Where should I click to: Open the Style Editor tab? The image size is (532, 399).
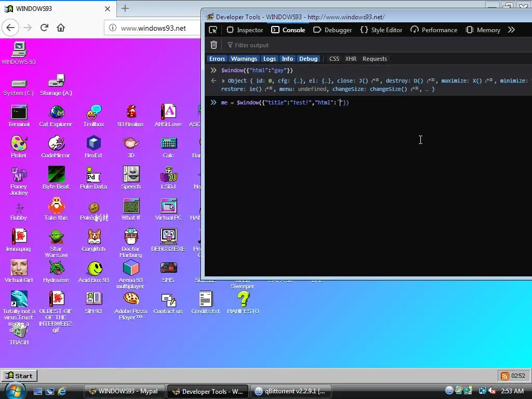point(381,30)
